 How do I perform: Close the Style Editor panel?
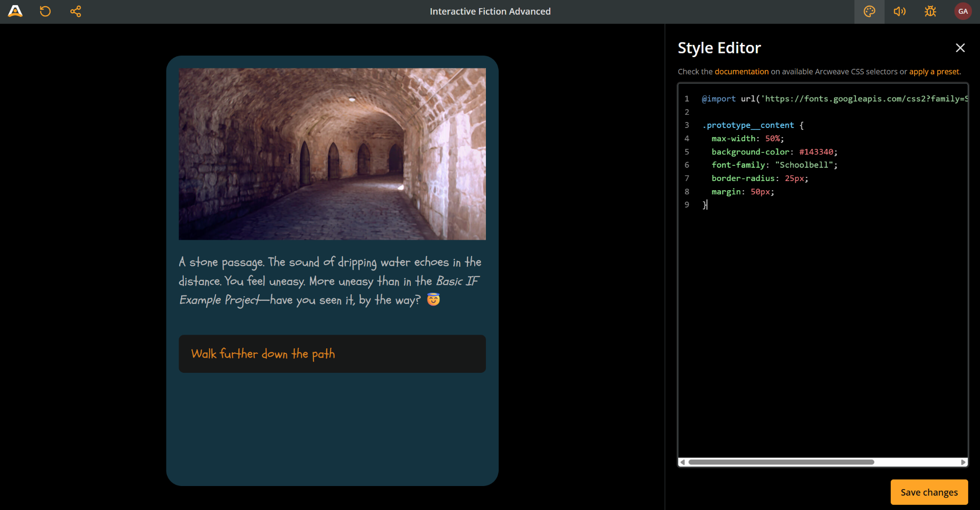pyautogui.click(x=960, y=47)
